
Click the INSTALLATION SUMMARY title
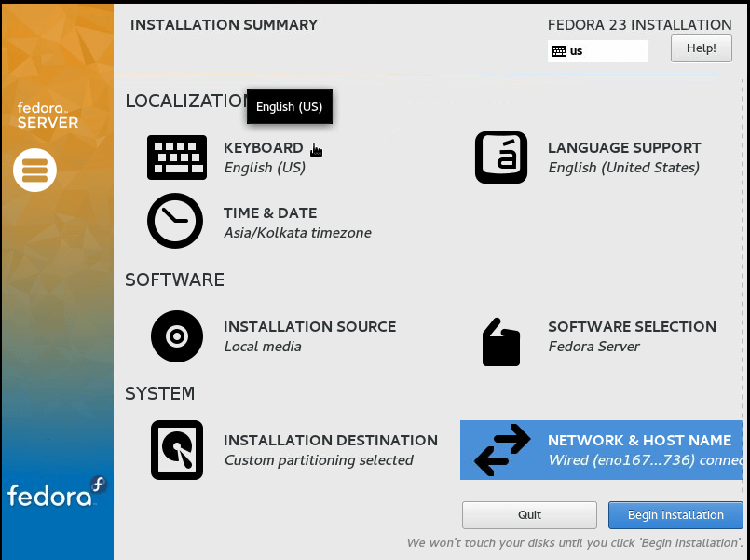pos(224,25)
